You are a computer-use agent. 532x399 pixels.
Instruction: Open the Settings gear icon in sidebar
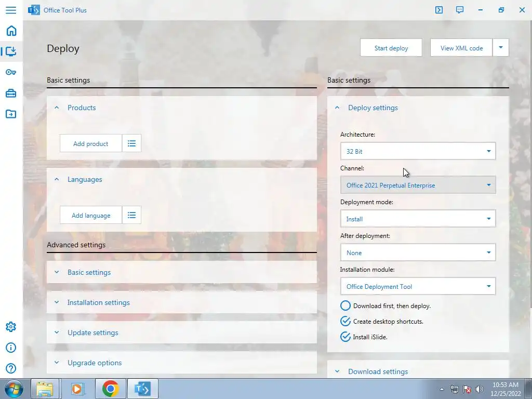[11, 327]
